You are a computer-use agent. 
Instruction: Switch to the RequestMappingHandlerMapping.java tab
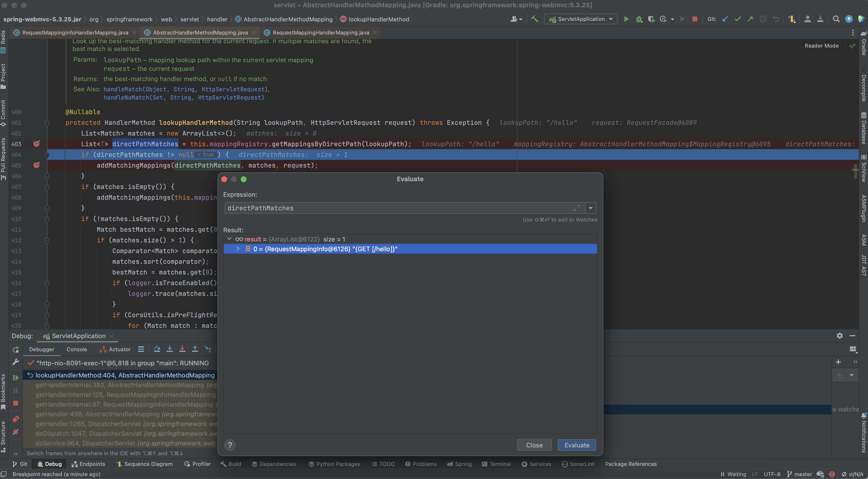[320, 33]
